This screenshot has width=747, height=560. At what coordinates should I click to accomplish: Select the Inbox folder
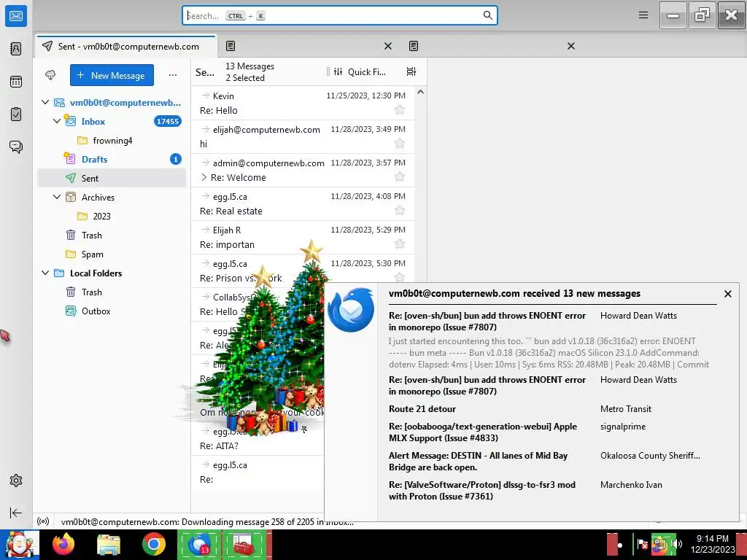point(112,121)
